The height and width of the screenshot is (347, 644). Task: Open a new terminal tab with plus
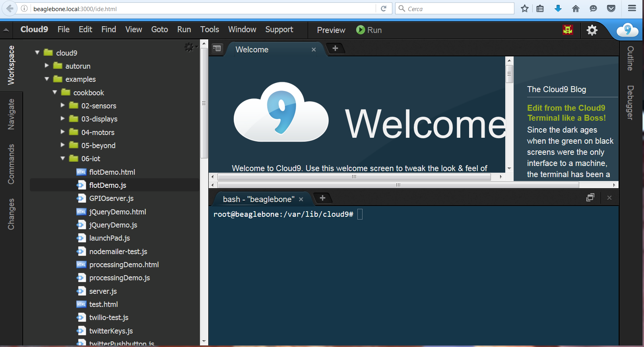(x=322, y=198)
